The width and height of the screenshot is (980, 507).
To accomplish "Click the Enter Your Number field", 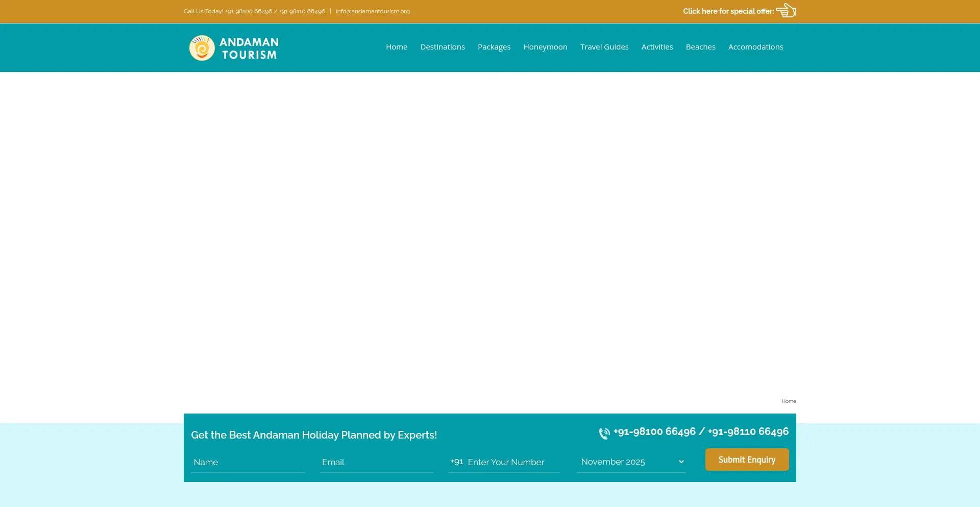I will tap(512, 463).
